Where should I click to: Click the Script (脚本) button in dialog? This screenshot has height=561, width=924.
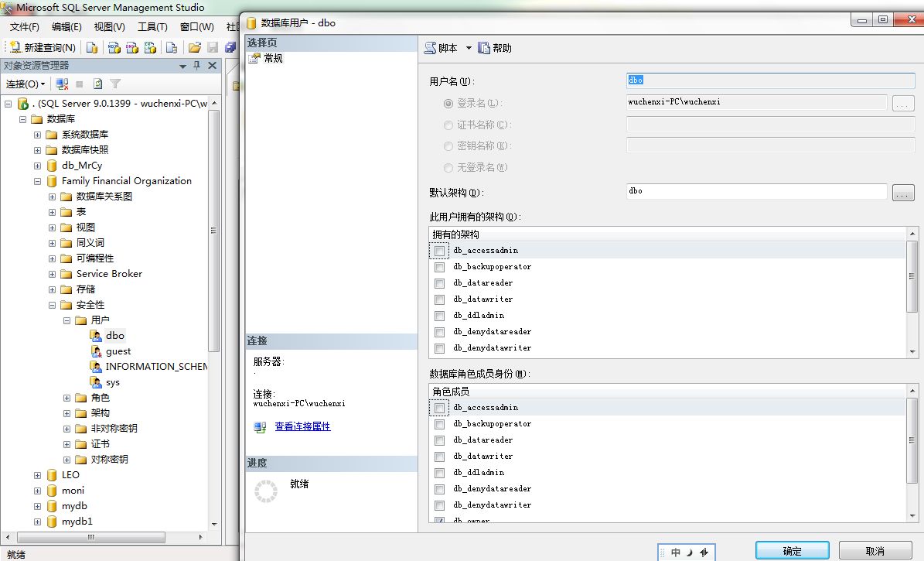441,48
